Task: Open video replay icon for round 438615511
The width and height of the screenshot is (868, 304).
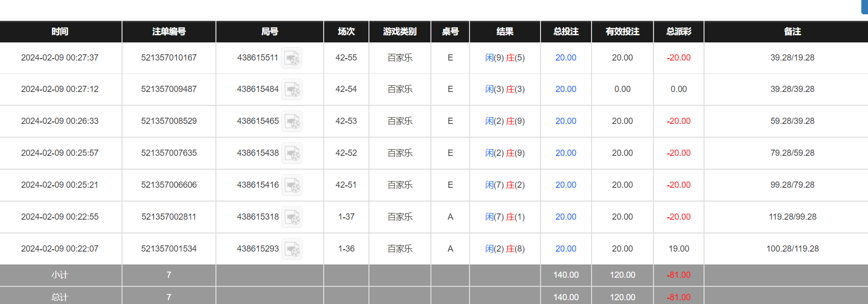Action: point(291,58)
